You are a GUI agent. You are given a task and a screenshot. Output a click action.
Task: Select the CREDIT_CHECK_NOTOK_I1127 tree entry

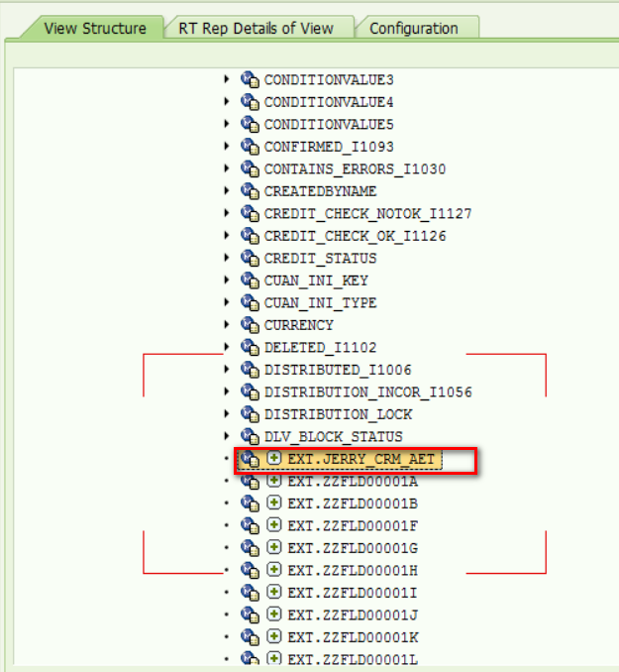coord(367,214)
